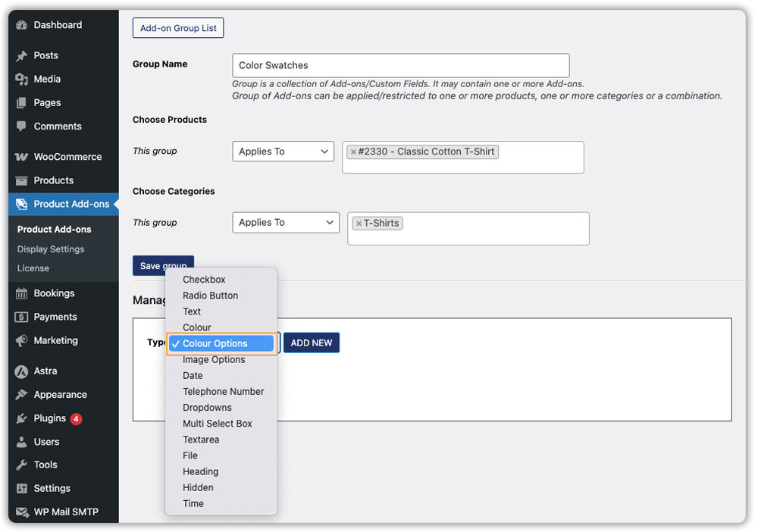758x532 pixels.
Task: Click the Dashboard icon in sidebar
Action: (21, 25)
